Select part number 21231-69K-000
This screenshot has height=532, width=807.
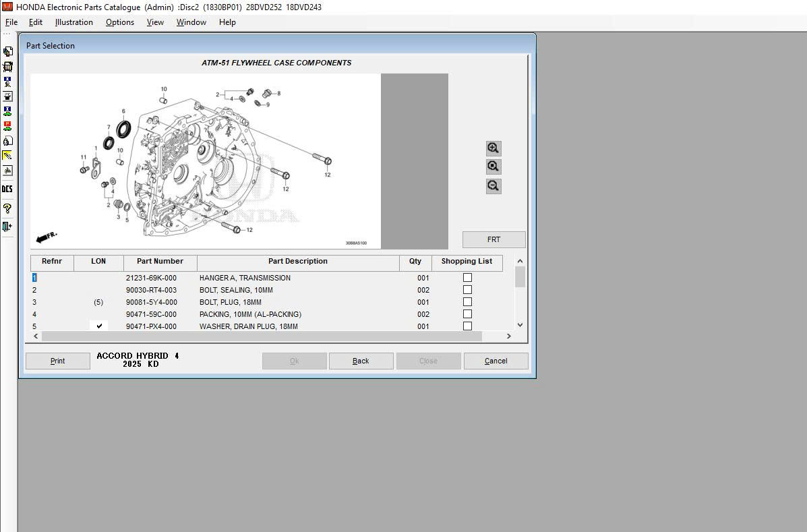[151, 278]
